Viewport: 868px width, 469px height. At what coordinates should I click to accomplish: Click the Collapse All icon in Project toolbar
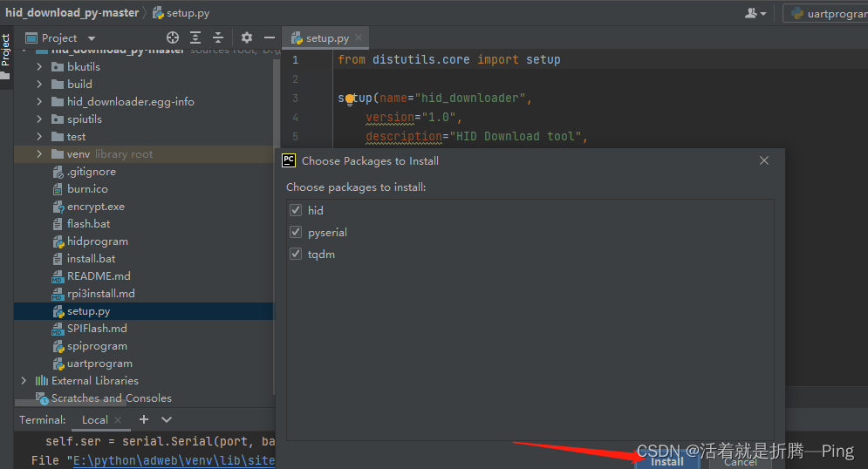point(218,37)
